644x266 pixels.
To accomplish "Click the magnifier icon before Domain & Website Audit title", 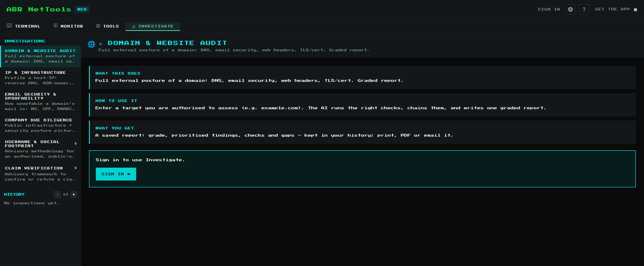I will click(101, 44).
